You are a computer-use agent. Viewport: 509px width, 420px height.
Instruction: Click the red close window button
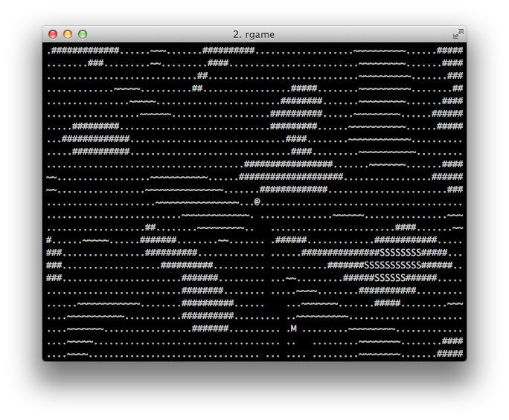coord(53,34)
